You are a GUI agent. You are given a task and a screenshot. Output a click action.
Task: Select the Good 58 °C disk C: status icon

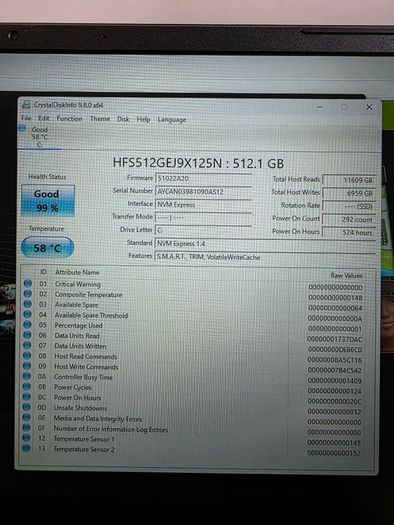[22, 128]
